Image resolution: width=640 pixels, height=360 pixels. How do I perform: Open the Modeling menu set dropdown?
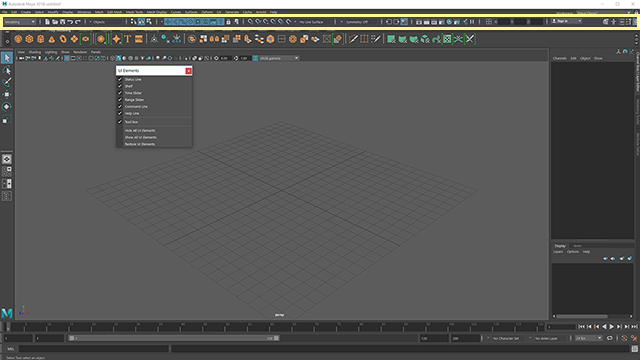tap(20, 22)
